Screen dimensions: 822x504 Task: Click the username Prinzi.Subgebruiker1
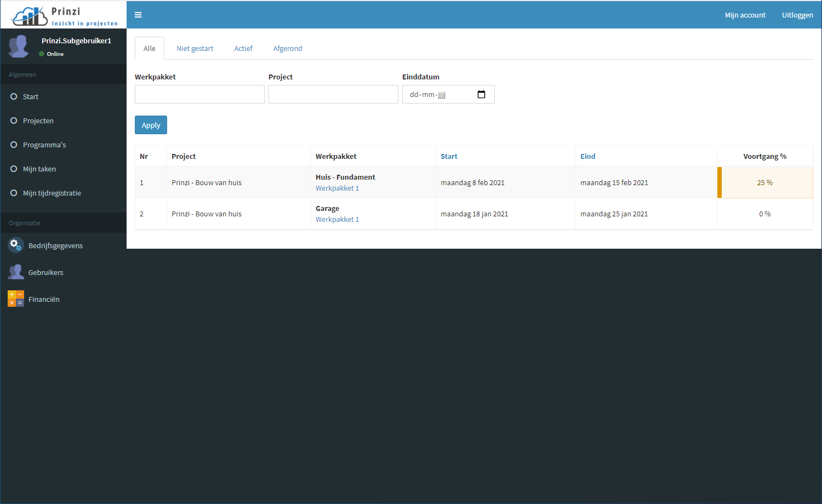click(76, 41)
